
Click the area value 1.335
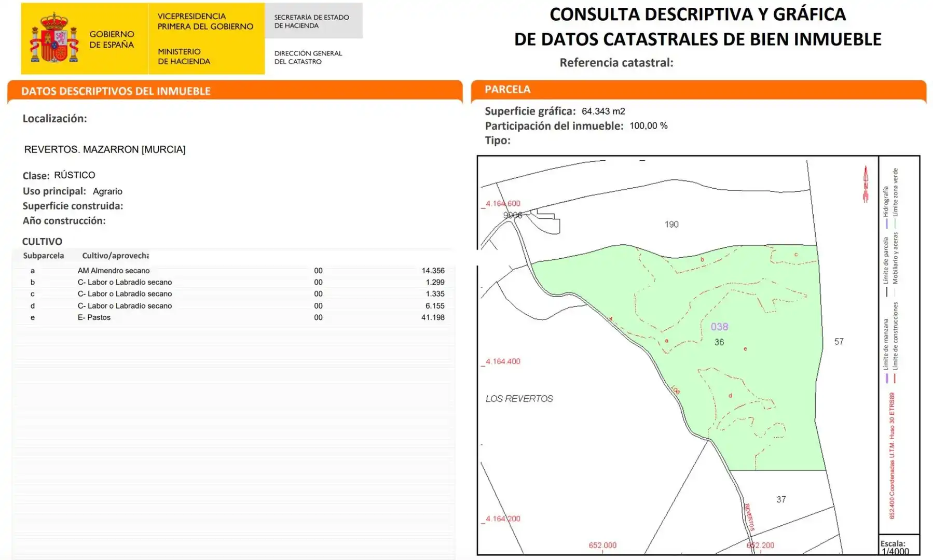coord(435,293)
